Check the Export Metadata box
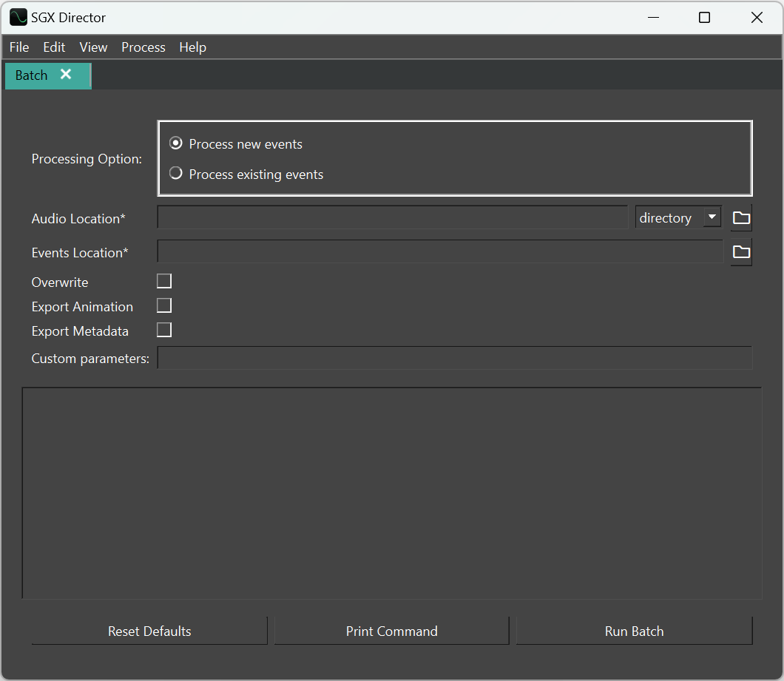Screen dimensions: 784x681 tap(164, 330)
